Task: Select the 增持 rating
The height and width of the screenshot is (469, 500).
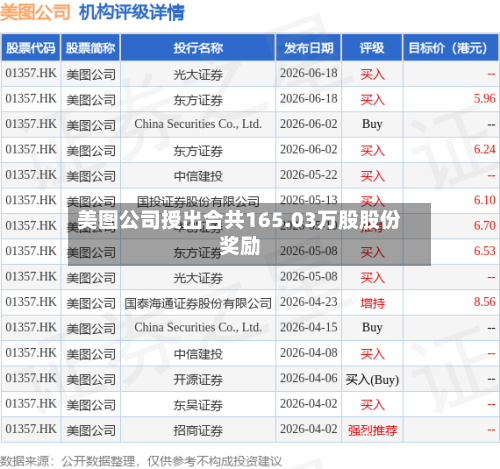Action: 372,303
